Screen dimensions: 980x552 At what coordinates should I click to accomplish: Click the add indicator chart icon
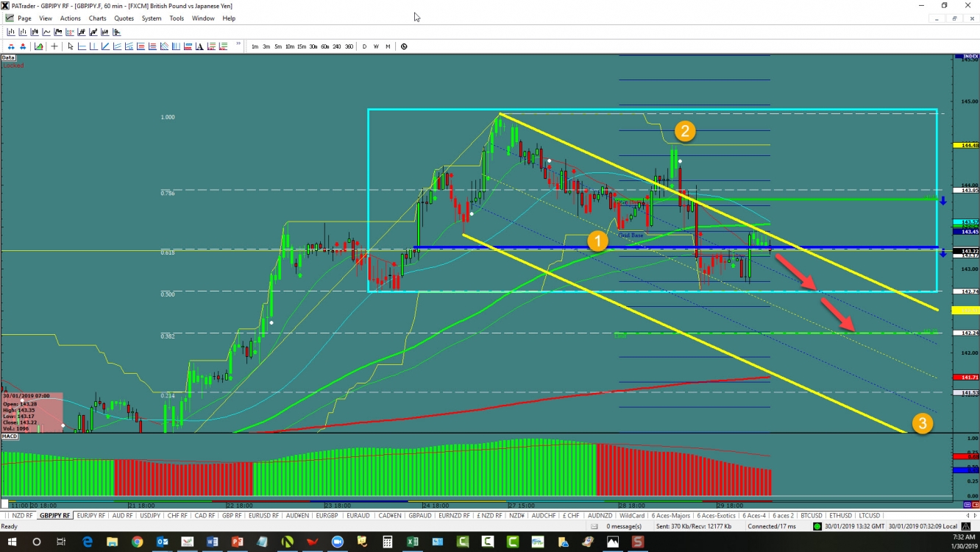pos(38,46)
